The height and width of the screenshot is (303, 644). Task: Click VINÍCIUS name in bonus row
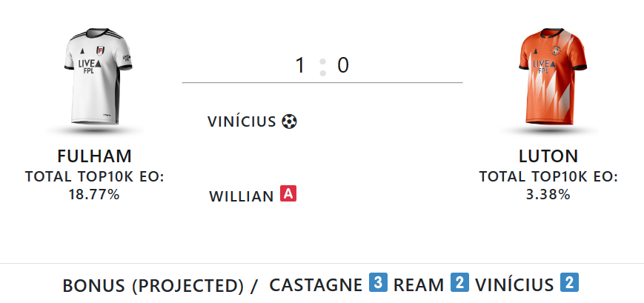tap(514, 285)
